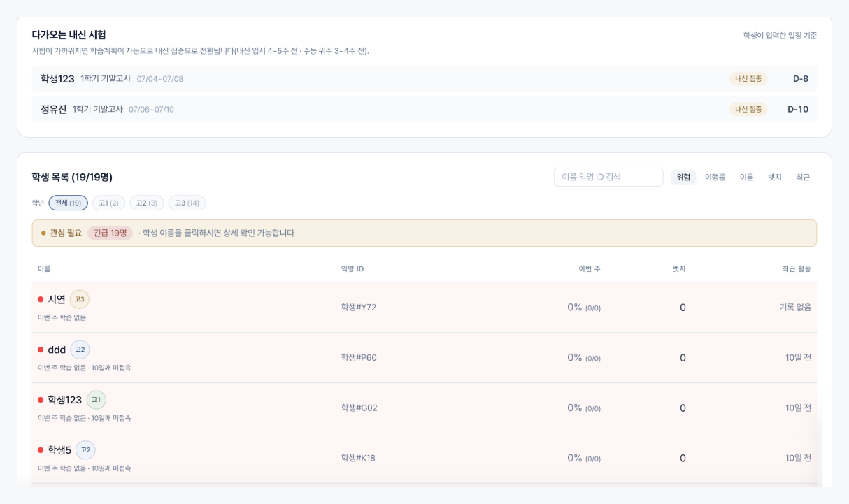Sort student list by 이행률
The height and width of the screenshot is (504, 849).
click(x=715, y=177)
